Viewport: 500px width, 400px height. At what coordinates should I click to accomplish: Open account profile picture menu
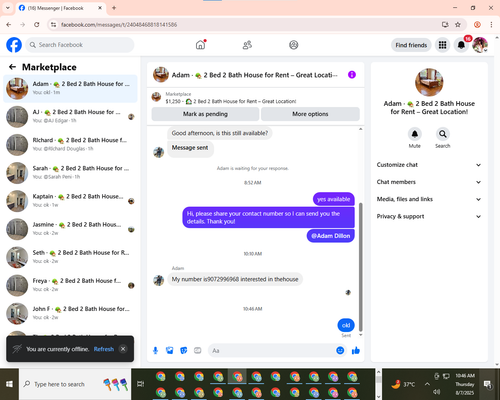point(480,45)
